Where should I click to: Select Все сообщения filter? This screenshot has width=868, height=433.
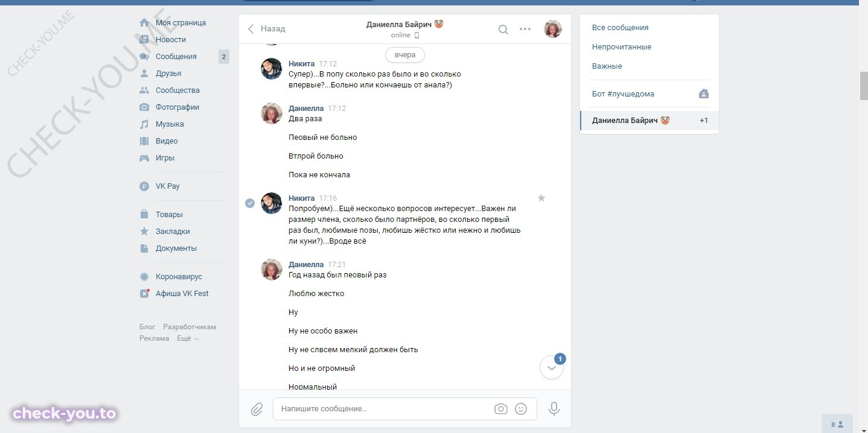point(621,28)
